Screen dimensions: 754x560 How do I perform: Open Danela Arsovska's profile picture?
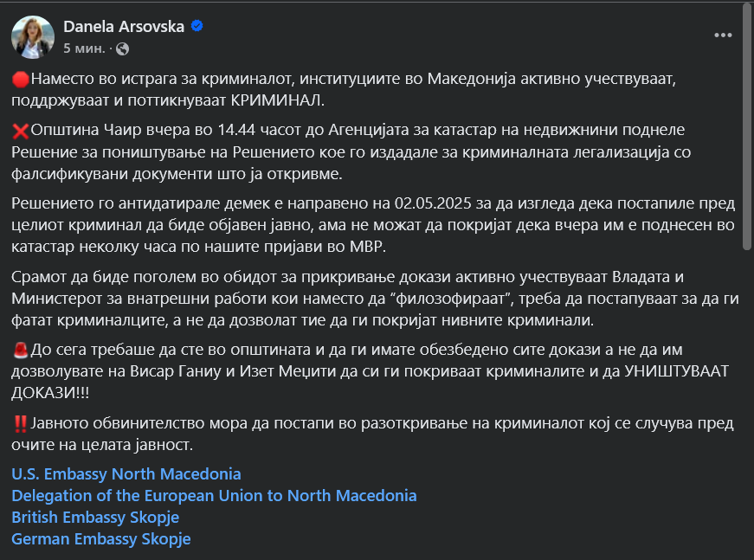pyautogui.click(x=33, y=36)
